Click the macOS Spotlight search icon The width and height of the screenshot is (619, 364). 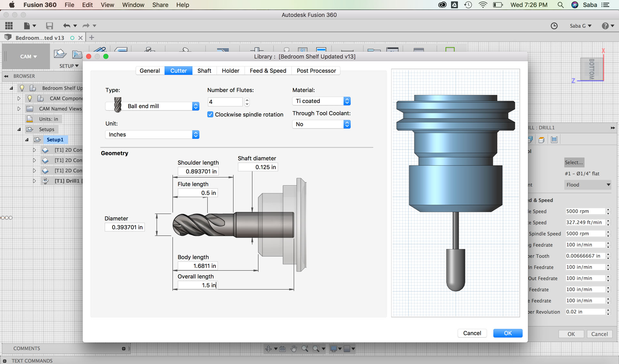[x=560, y=5]
